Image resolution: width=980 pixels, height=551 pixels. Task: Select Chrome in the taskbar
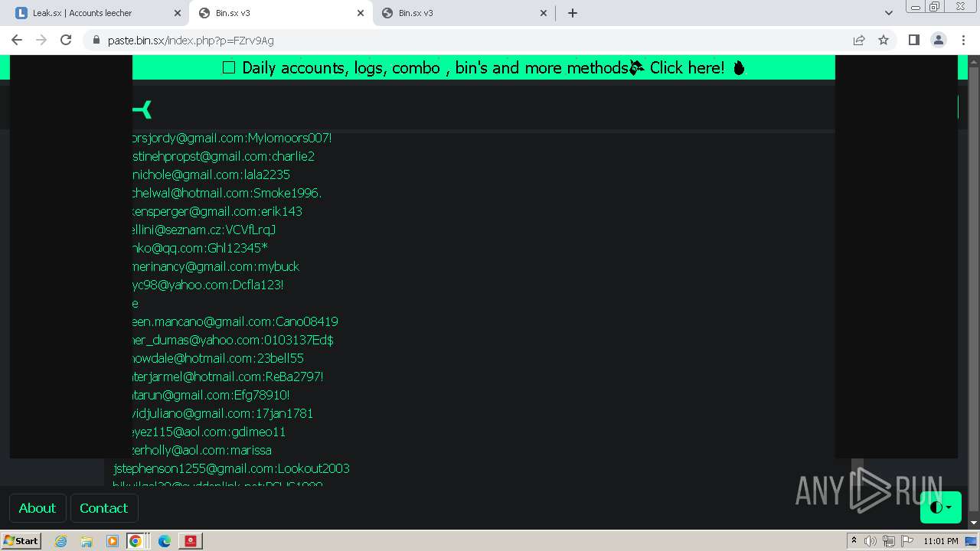[136, 541]
